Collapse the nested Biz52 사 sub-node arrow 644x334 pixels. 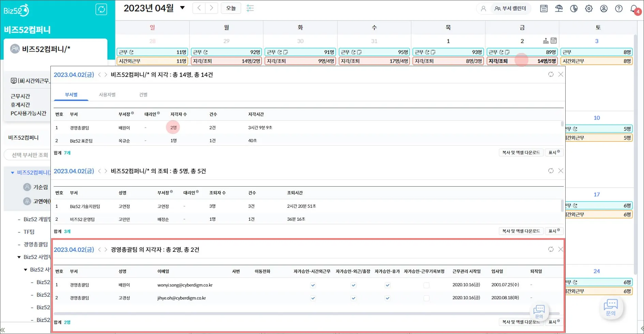(26, 270)
